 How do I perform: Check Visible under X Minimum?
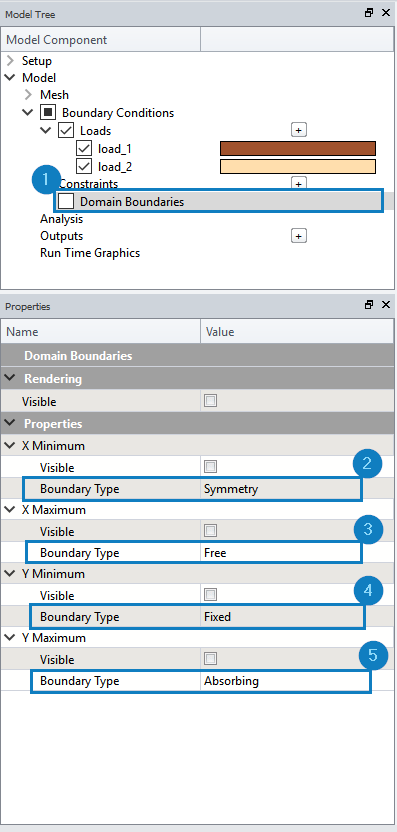(x=210, y=466)
